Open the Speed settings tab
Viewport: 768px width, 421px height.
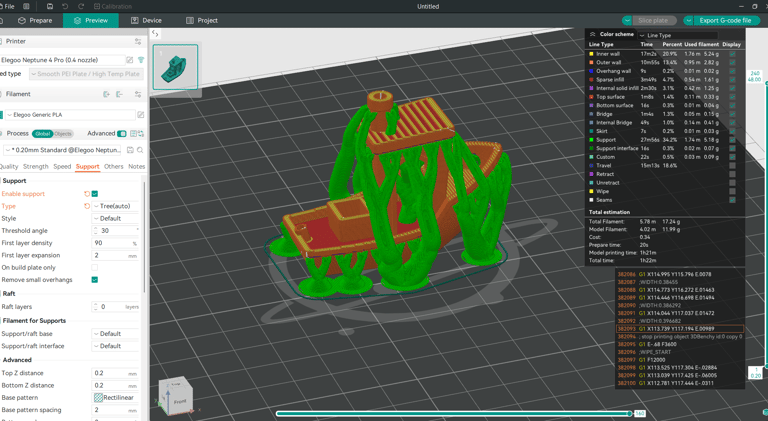(x=62, y=166)
